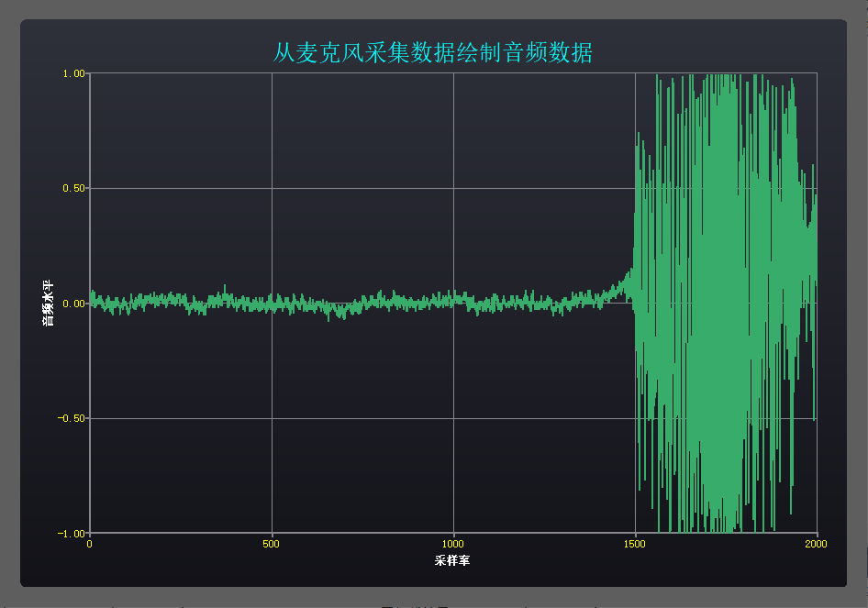Click the 500 tick label on x-axis
Image resolution: width=868 pixels, height=608 pixels.
pyautogui.click(x=271, y=545)
